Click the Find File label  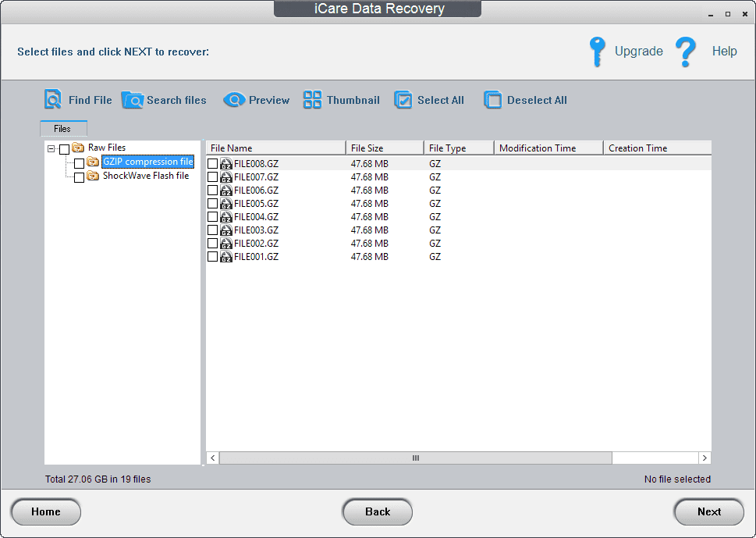pos(91,100)
